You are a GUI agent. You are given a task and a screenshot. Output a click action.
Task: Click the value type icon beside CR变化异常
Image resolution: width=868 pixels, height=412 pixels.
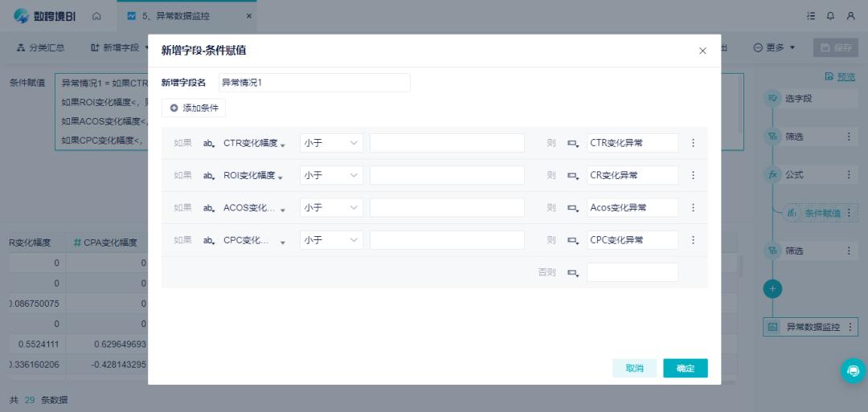coord(573,175)
